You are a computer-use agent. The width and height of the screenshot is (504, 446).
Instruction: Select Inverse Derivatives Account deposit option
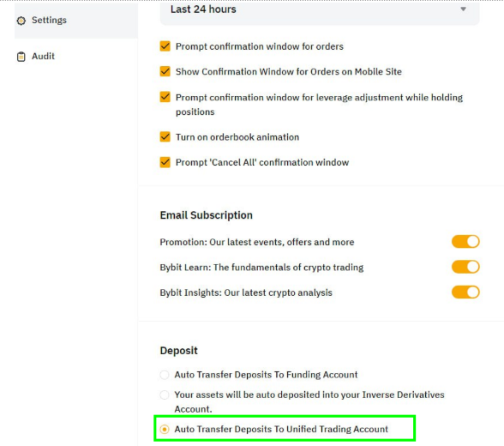point(165,395)
